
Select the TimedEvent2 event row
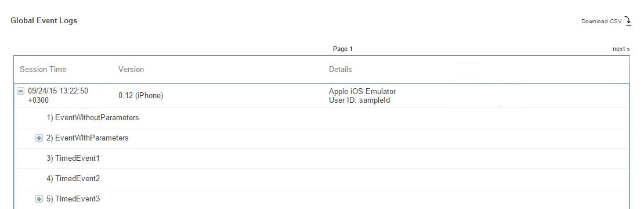pyautogui.click(x=321, y=179)
